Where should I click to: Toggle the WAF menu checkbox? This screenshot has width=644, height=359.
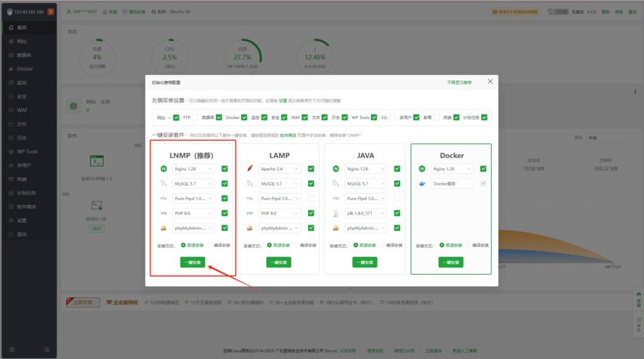pos(305,118)
